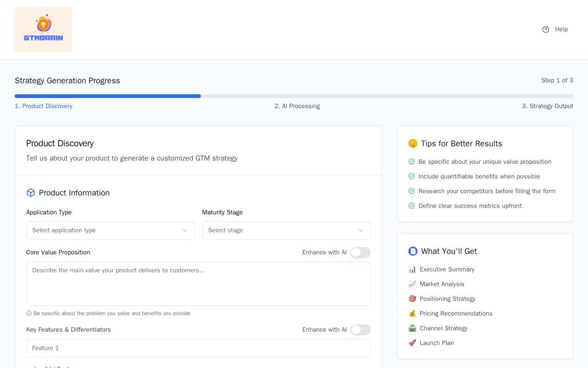Select the 3. Strategy Output step
The image size is (588, 368).
(x=548, y=106)
